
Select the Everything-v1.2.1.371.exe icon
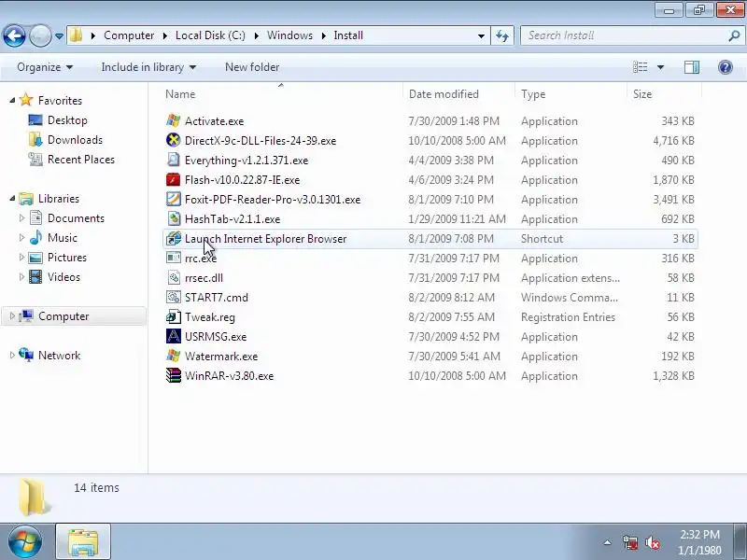174,160
